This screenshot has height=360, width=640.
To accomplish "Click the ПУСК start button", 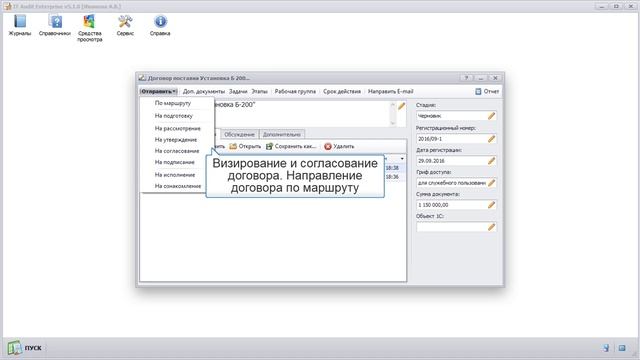I will coord(25,348).
